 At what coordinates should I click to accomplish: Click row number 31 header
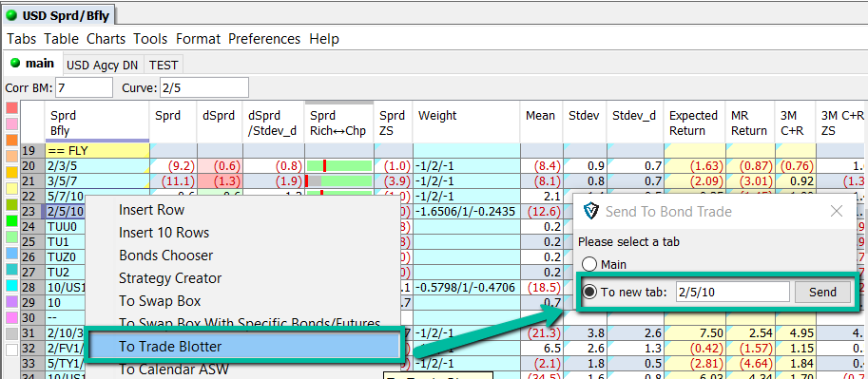32,333
